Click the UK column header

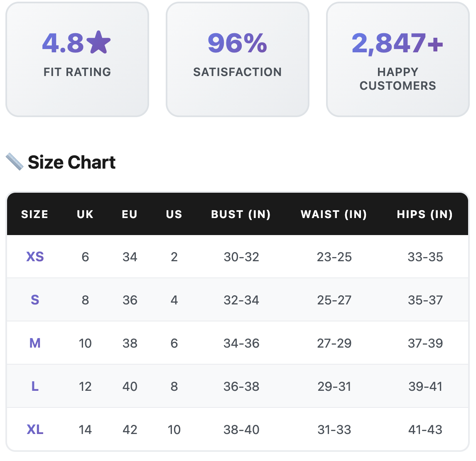click(85, 214)
